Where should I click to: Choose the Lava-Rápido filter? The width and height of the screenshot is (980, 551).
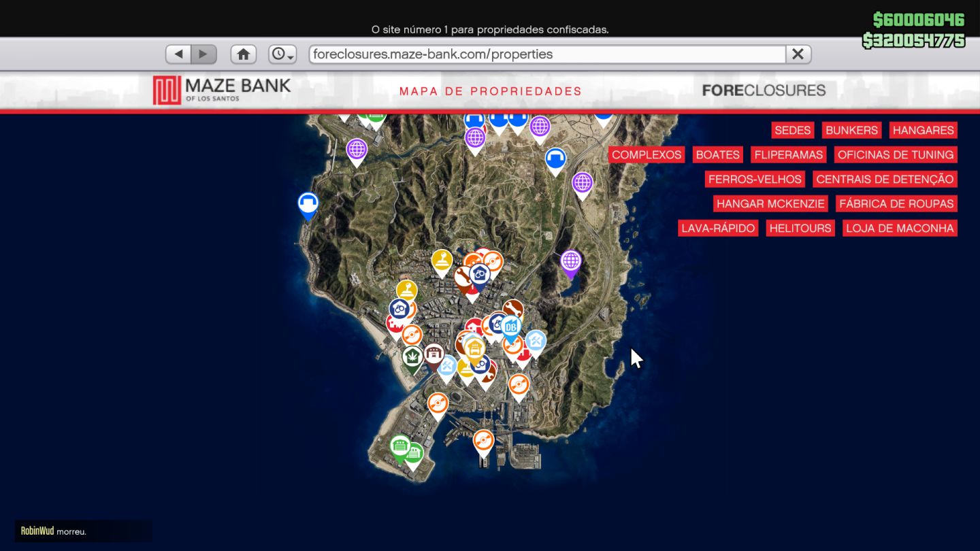718,228
